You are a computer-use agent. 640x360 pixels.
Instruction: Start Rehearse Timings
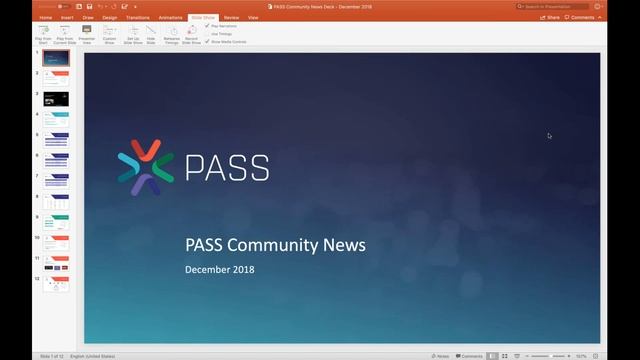[172, 34]
